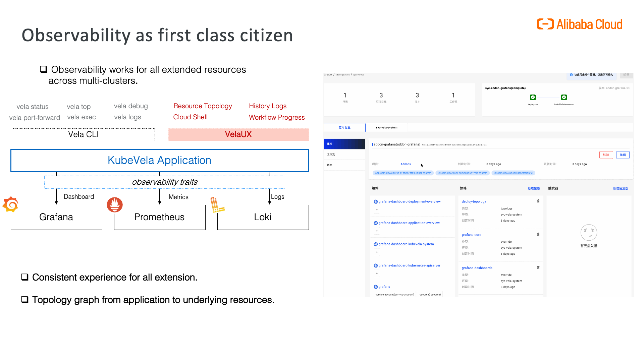Click 新增策略 add policy link
644x362 pixels.
click(534, 189)
